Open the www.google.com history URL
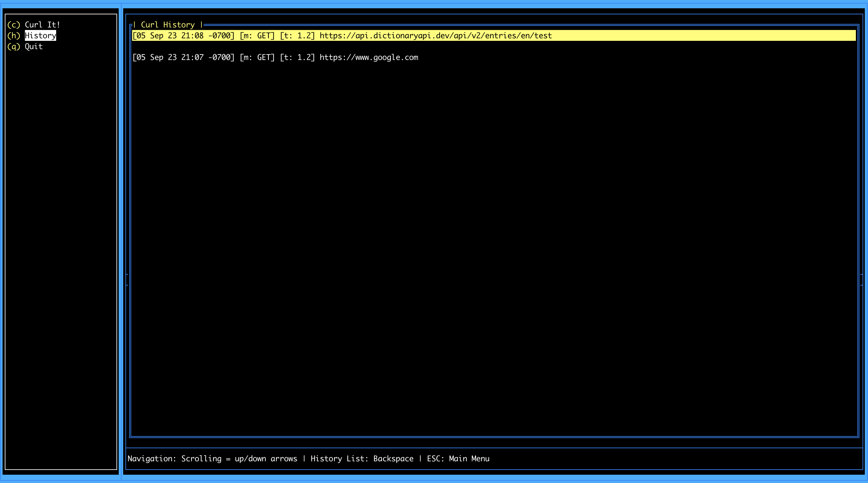This screenshot has height=483, width=868. pyautogui.click(x=369, y=58)
